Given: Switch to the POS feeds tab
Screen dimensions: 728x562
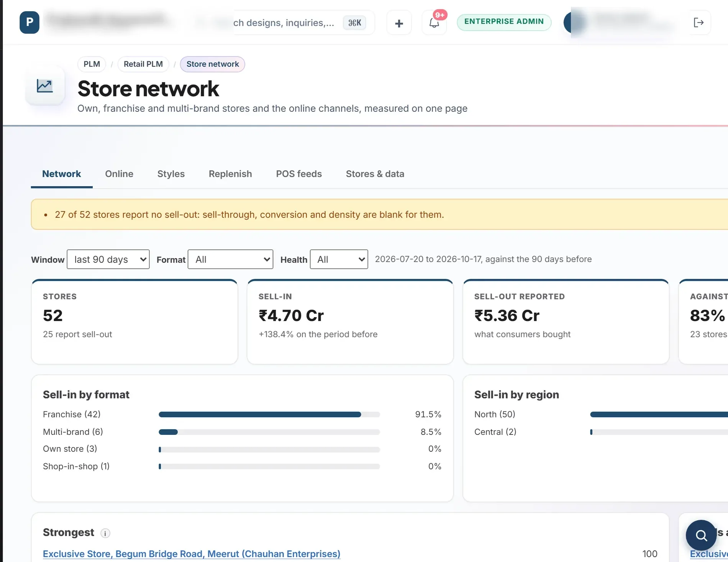Looking at the screenshot, I should (x=299, y=174).
